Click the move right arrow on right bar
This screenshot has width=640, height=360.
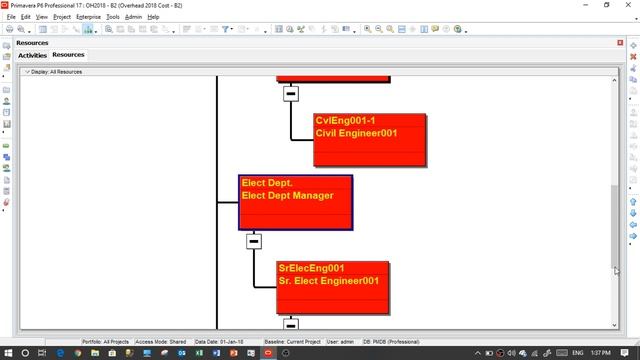(x=633, y=236)
